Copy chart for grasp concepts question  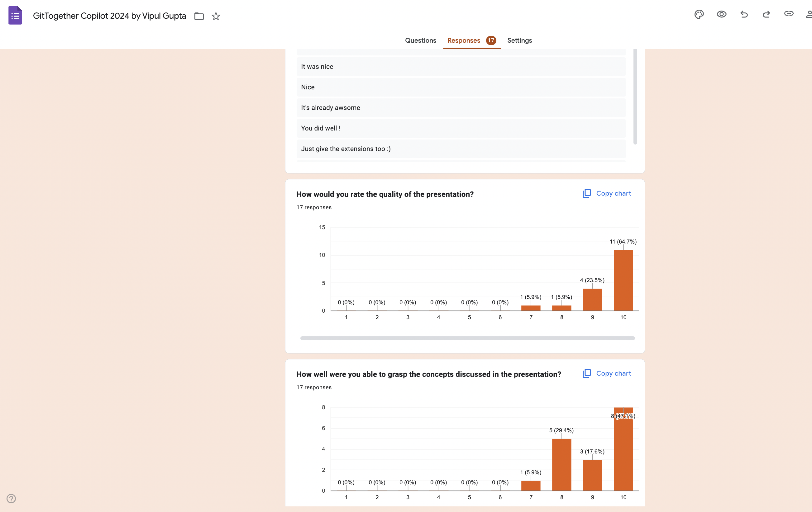[x=607, y=373]
